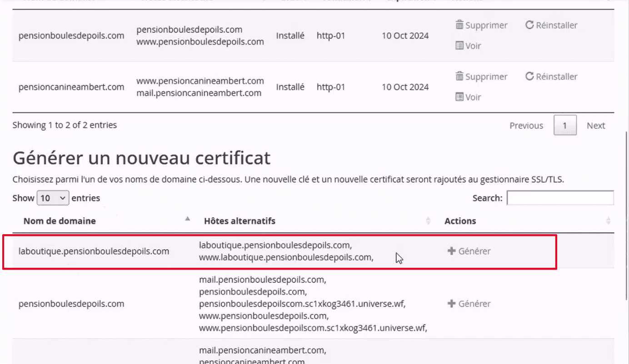Image resolution: width=629 pixels, height=364 pixels.
Task: Click 10 Oct 2024 expiration for pensioncanineambert.com
Action: [x=405, y=87]
